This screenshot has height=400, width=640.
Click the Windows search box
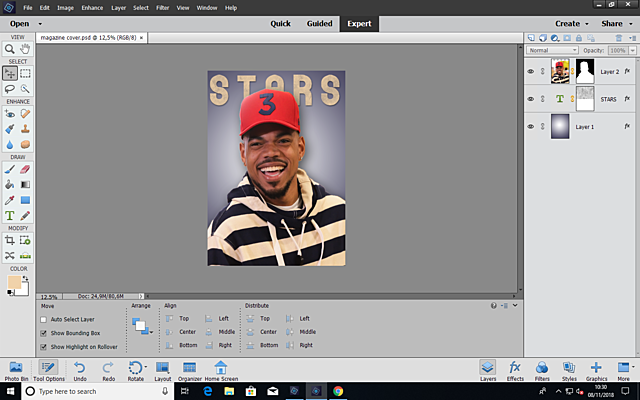pos(98,391)
